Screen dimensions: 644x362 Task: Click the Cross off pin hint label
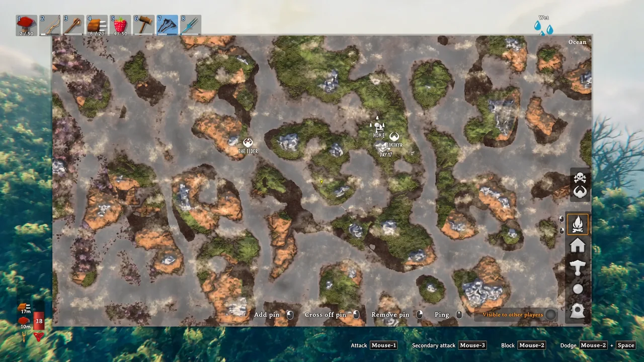click(325, 315)
